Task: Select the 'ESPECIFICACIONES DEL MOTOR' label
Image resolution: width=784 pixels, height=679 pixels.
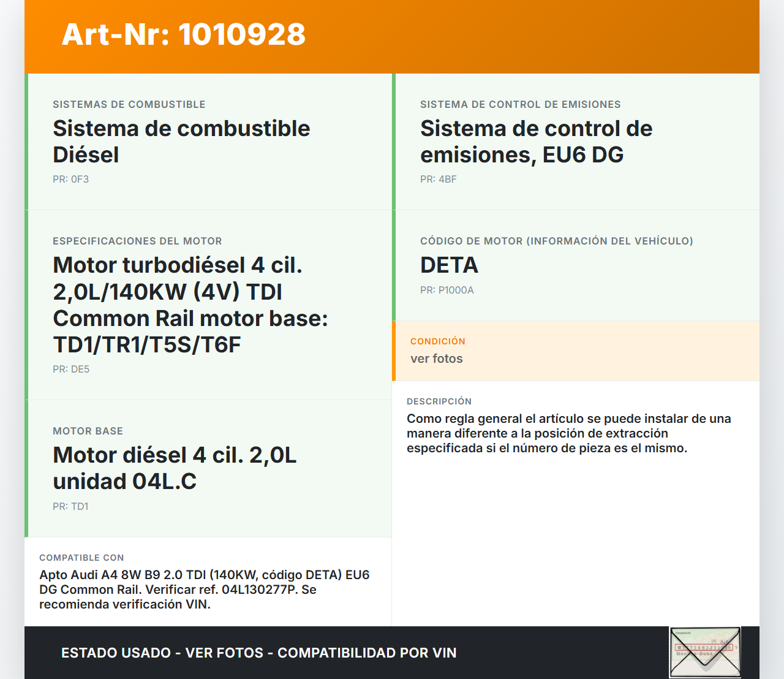Action: tap(137, 241)
